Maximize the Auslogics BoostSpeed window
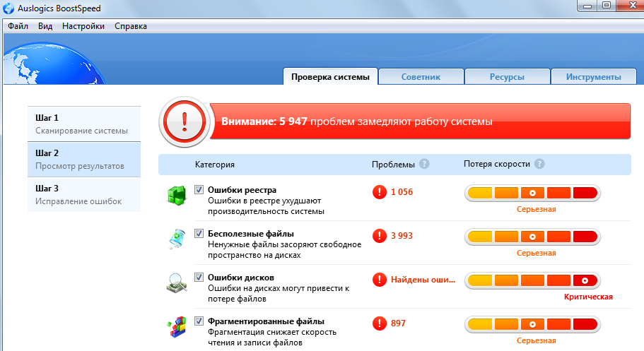644x351 pixels. (x=607, y=6)
